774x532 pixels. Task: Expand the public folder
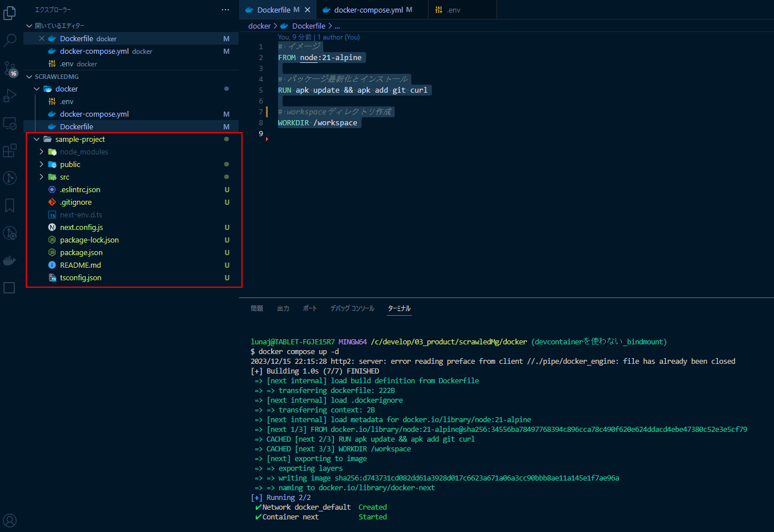click(x=41, y=164)
